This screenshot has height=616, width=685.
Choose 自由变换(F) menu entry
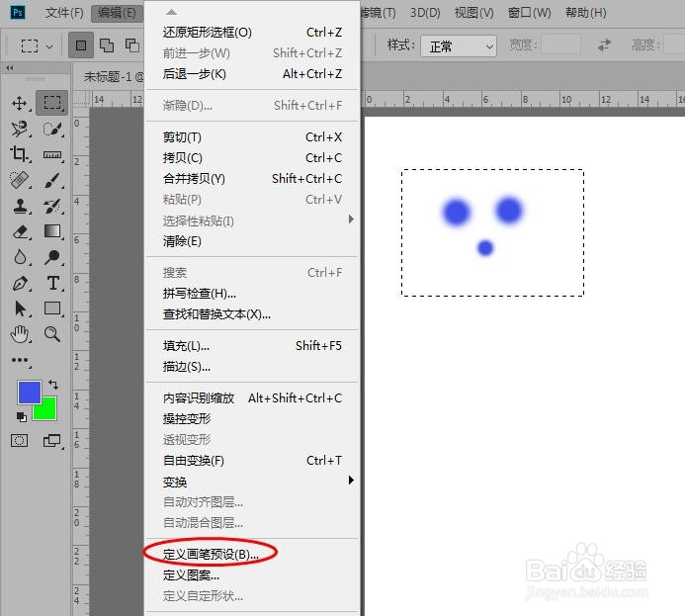[x=252, y=461]
